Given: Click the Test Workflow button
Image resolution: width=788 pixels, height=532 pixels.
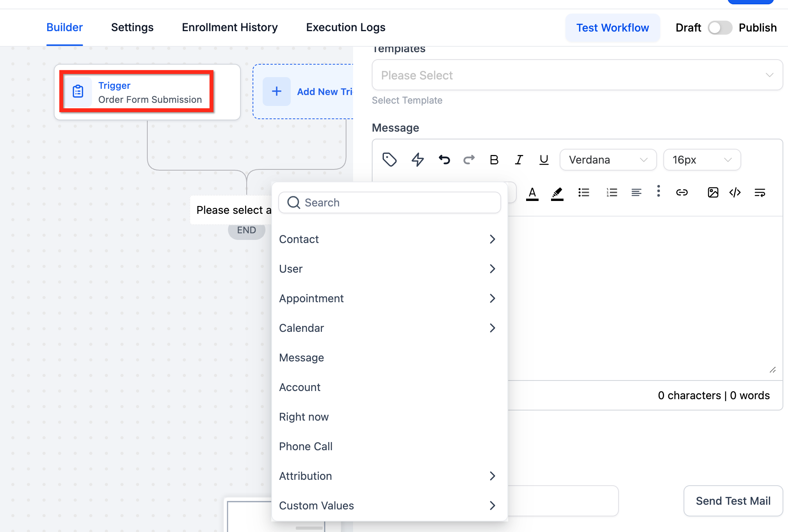Looking at the screenshot, I should tap(612, 28).
